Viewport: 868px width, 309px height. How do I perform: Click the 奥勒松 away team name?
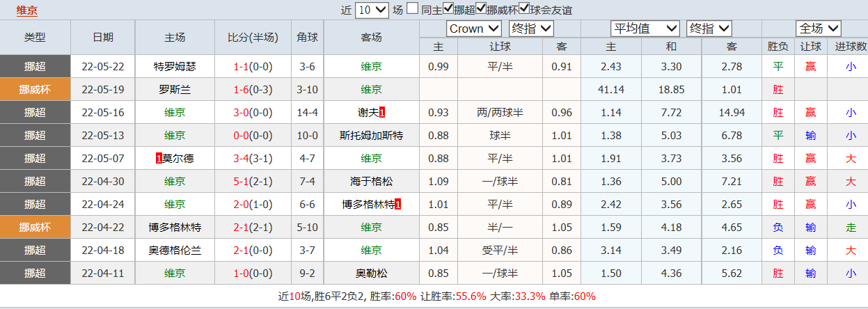tap(371, 274)
